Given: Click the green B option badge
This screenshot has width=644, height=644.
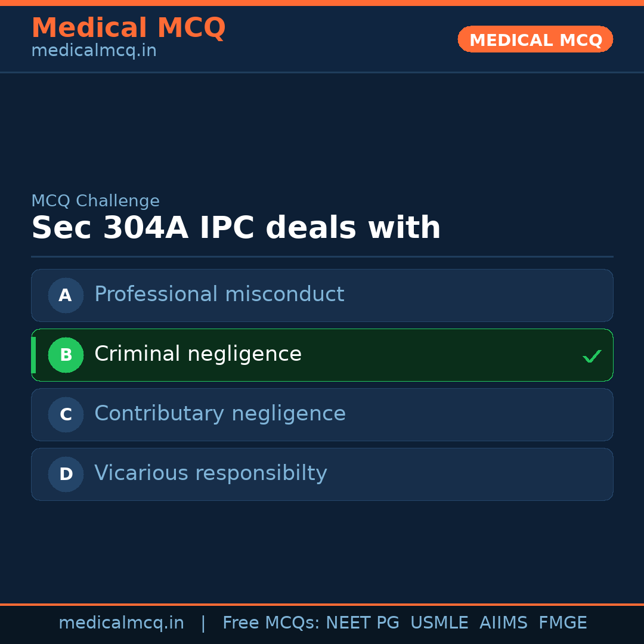Looking at the screenshot, I should (x=66, y=355).
